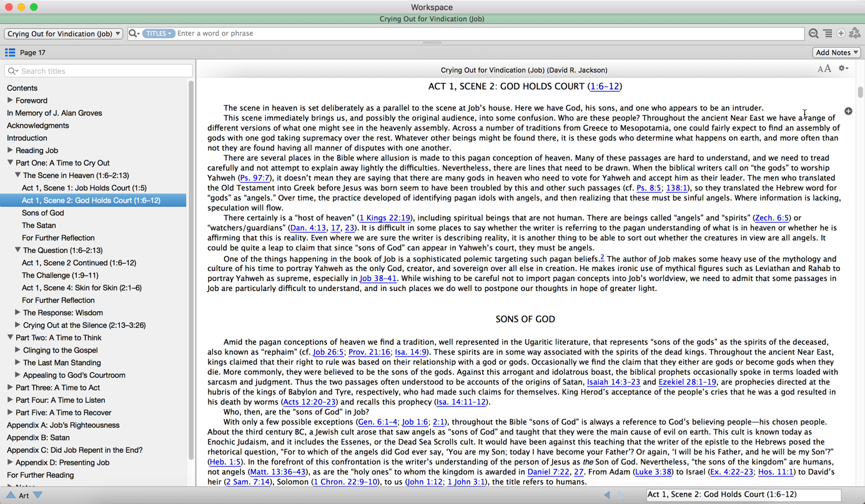Expand Part Three: A Time to Act
865x504 pixels.
(10, 388)
